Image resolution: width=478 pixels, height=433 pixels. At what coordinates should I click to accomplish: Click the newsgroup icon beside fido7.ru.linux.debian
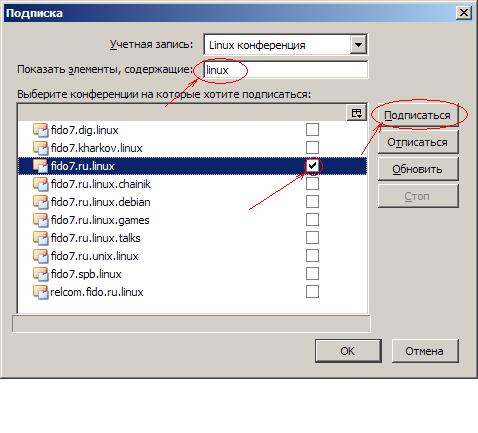pyautogui.click(x=41, y=202)
